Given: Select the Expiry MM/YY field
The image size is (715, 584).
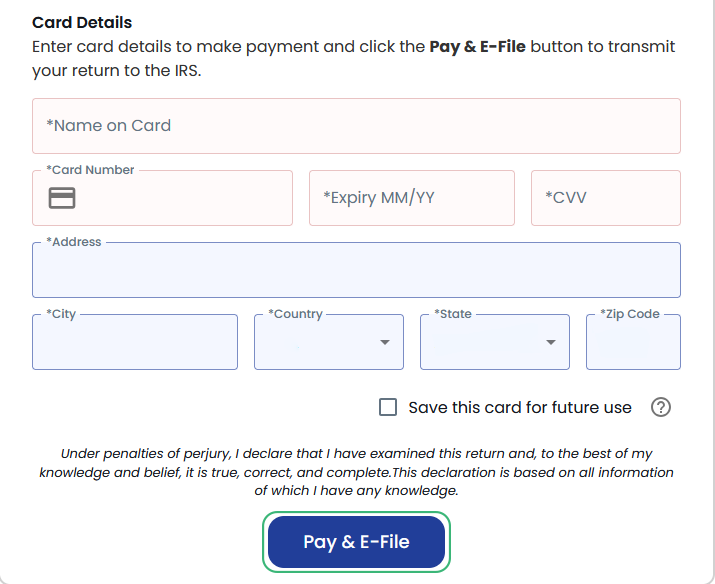Looking at the screenshot, I should coord(411,198).
